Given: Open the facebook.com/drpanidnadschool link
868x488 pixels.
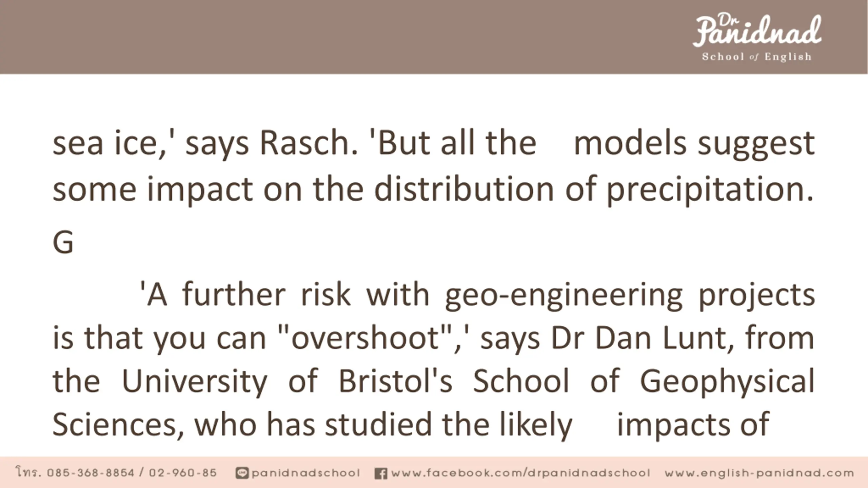Looking at the screenshot, I should click(520, 473).
